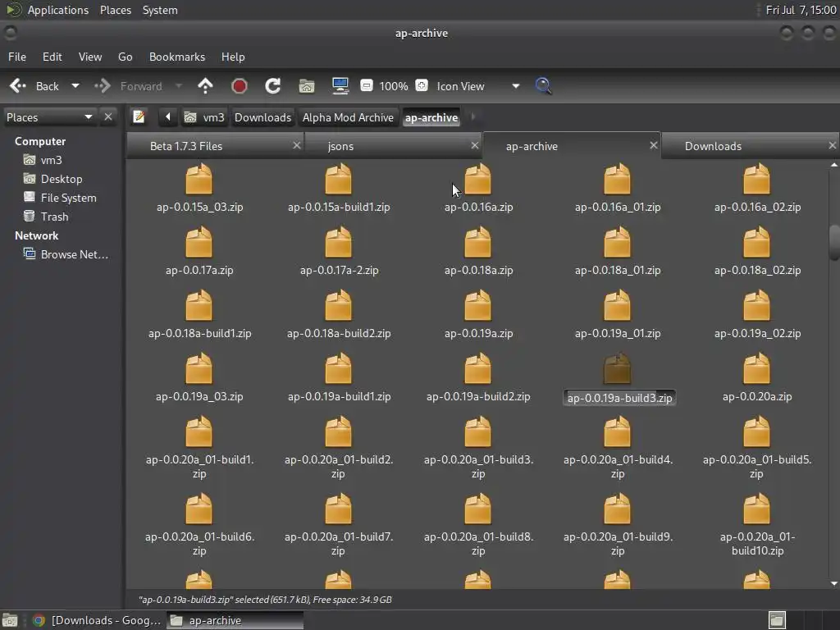The image size is (840, 630).
Task: Select ap-0.0.19a_03.zip archive icon
Action: 199,368
